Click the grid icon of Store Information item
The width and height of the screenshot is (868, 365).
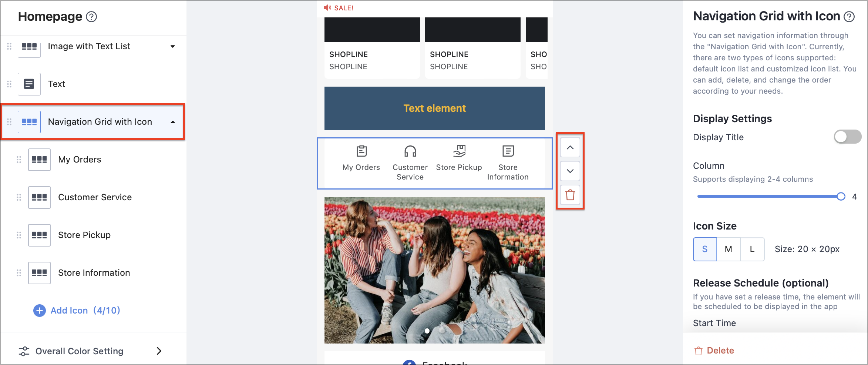coord(39,273)
